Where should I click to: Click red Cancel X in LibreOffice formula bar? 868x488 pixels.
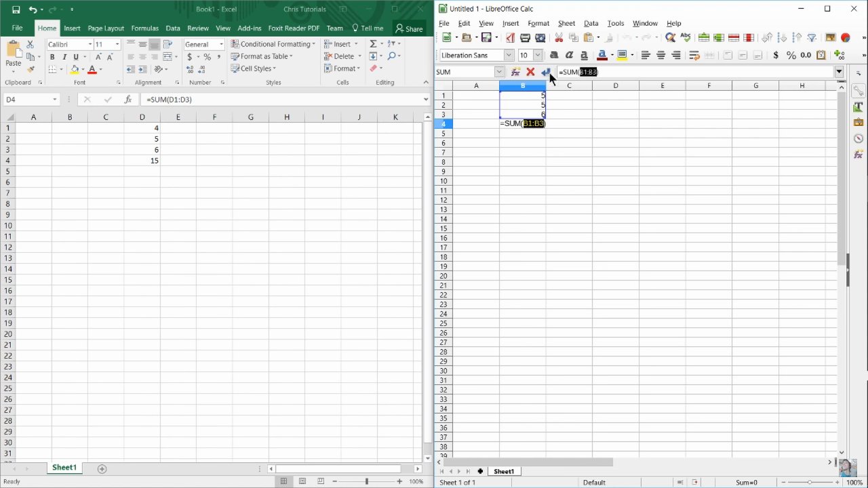[530, 72]
